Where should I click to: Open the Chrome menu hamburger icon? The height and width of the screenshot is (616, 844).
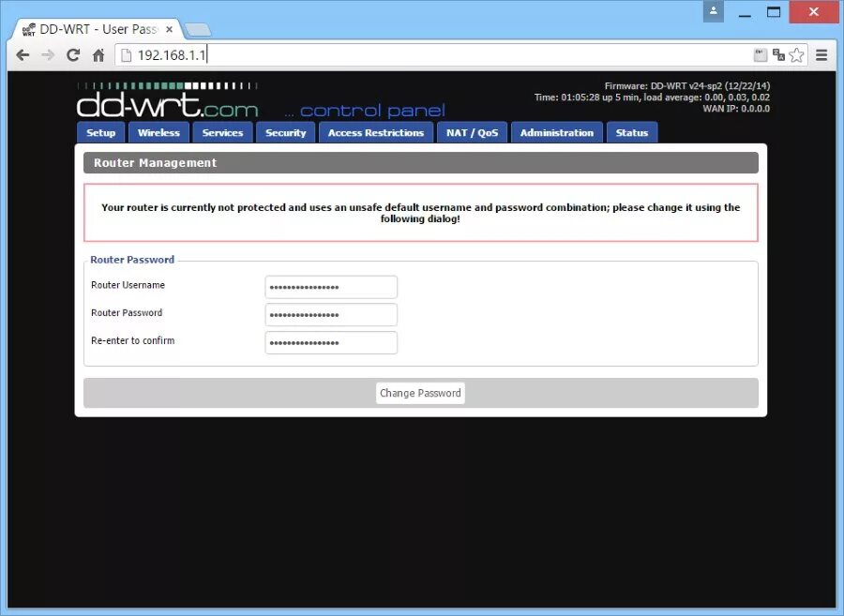(x=822, y=54)
